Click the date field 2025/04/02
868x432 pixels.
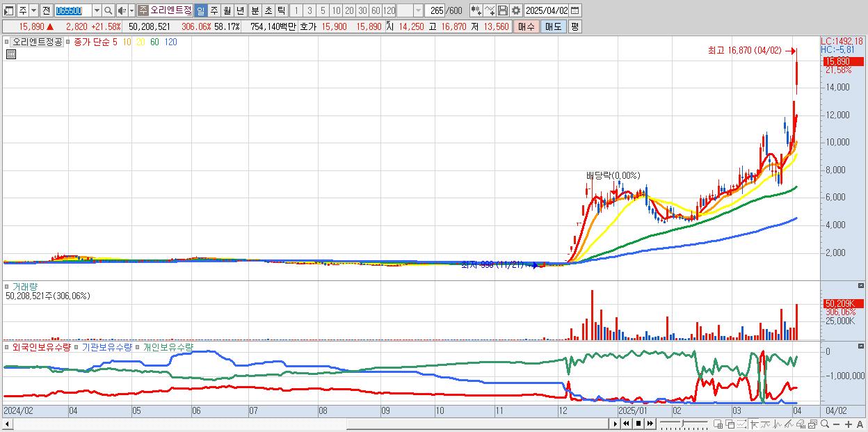[547, 10]
